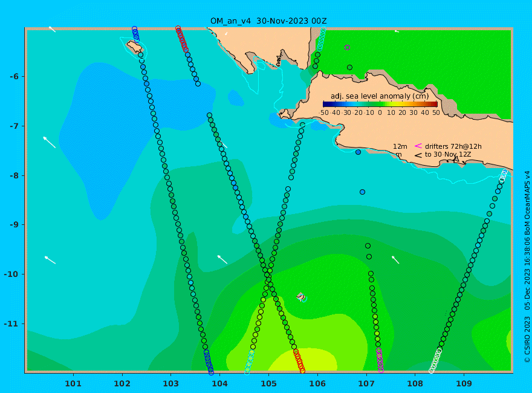This screenshot has width=532, height=393.
Task: Click latitude axis label -8
Action: [14, 175]
